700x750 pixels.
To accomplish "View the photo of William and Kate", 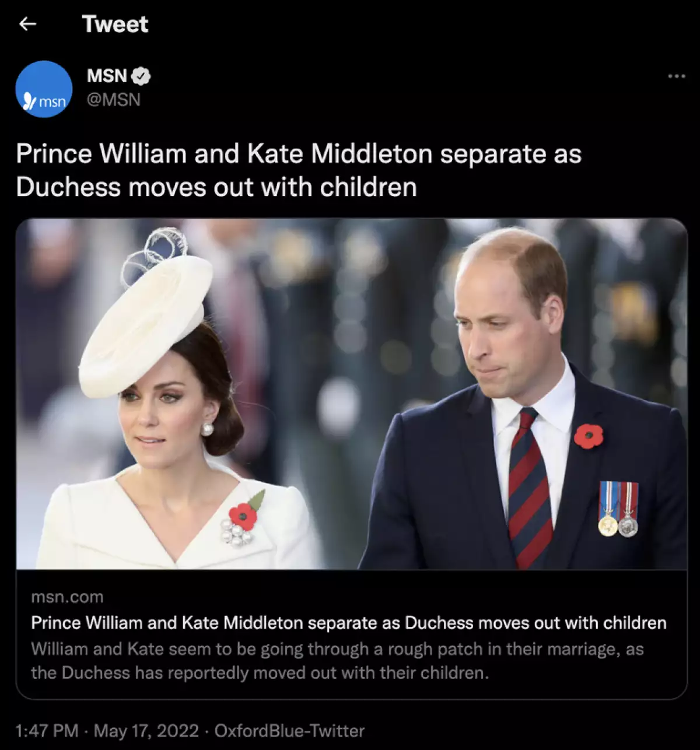I will (350, 397).
